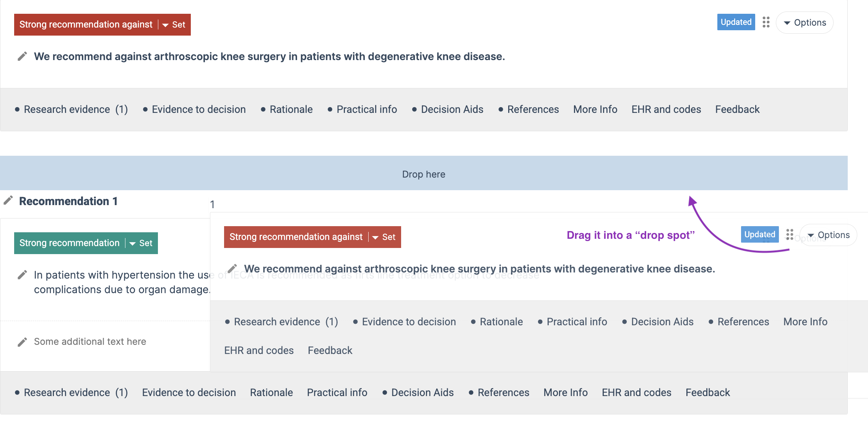Click EHR and codes in bottom tab row

pos(636,393)
